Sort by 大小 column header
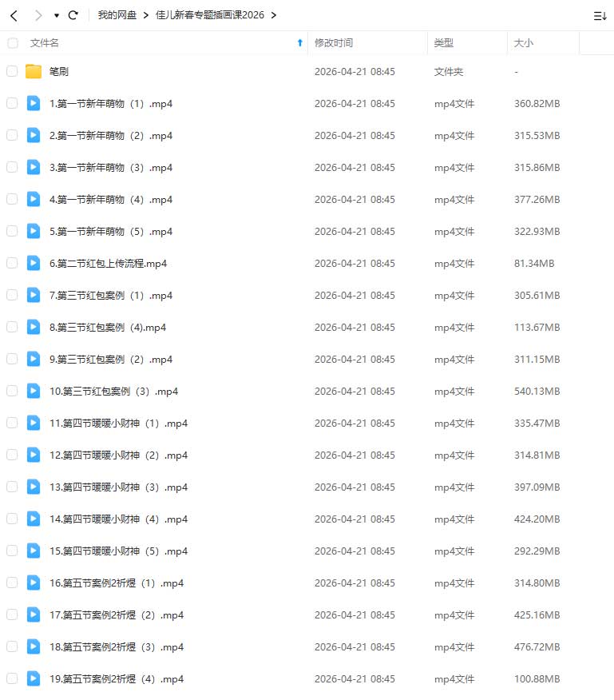The height and width of the screenshot is (700, 614). [524, 43]
